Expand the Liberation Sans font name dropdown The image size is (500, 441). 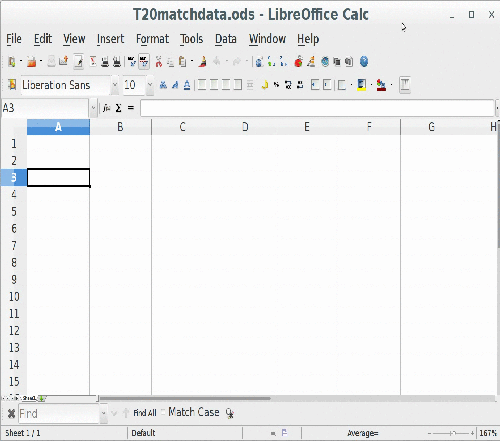115,85
